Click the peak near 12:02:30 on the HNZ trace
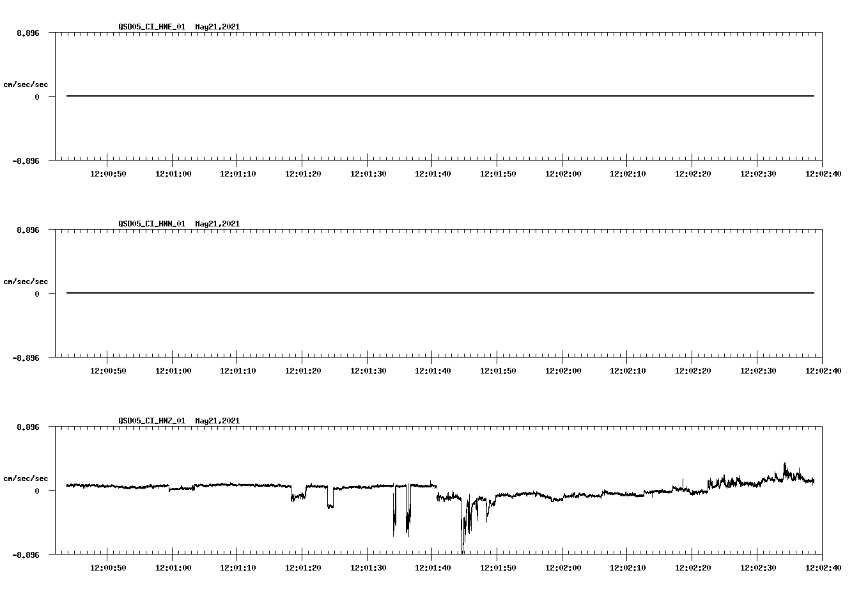Image resolution: width=868 pixels, height=591 pixels. 786,462
